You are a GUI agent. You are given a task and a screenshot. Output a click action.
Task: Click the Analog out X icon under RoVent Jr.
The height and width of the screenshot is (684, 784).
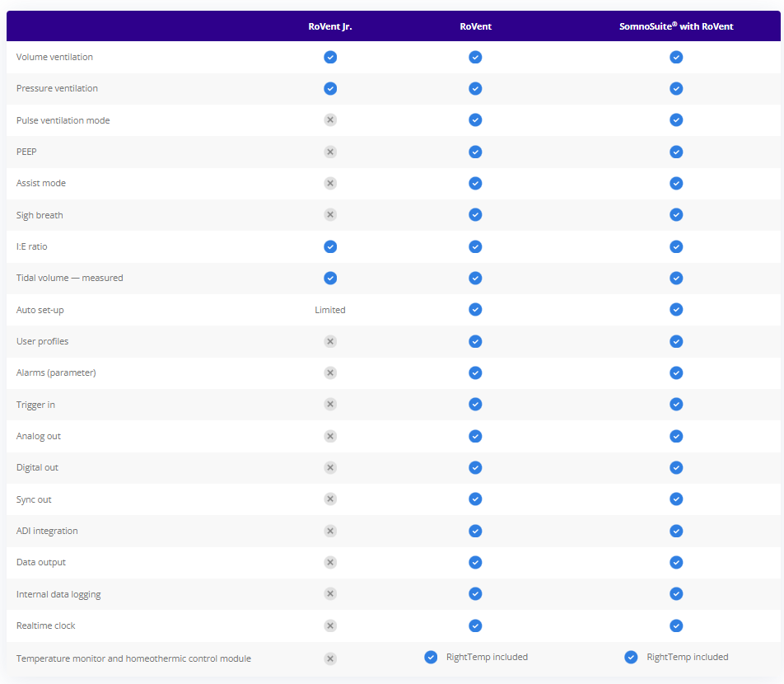[x=330, y=436]
